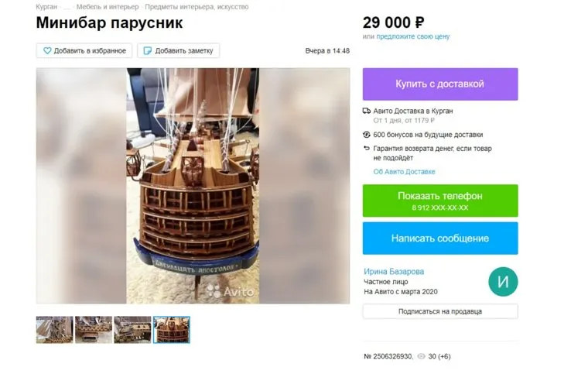Open the Об Авито Доставке link
588x374 pixels.
pyautogui.click(x=404, y=171)
